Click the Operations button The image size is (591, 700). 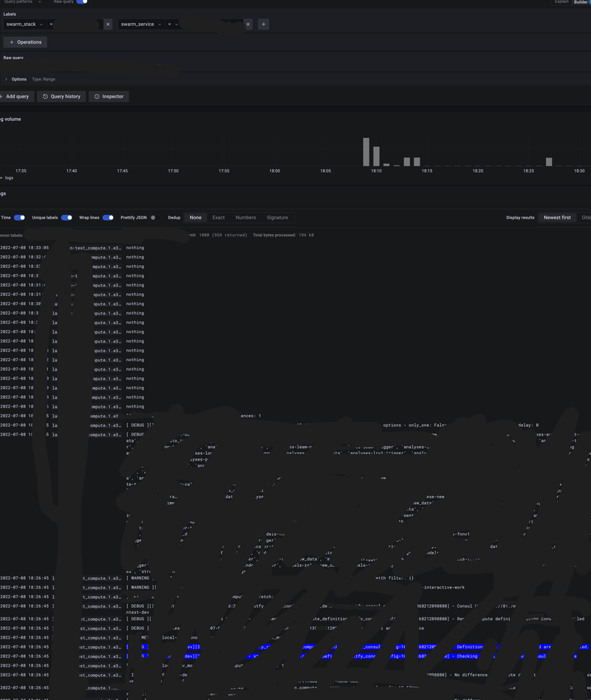pos(25,42)
